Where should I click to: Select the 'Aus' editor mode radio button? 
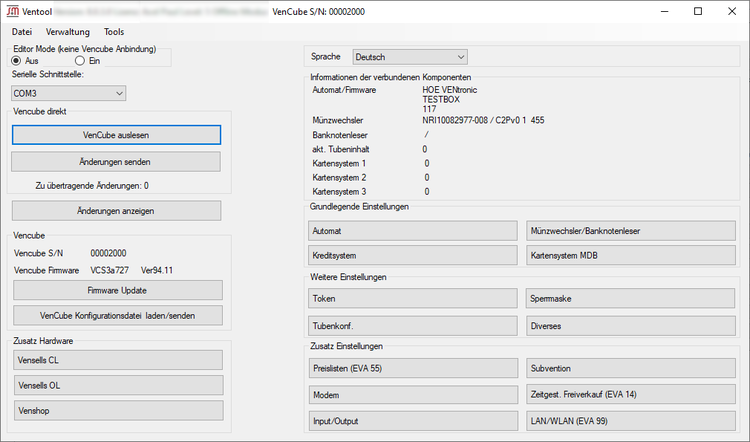pos(17,61)
